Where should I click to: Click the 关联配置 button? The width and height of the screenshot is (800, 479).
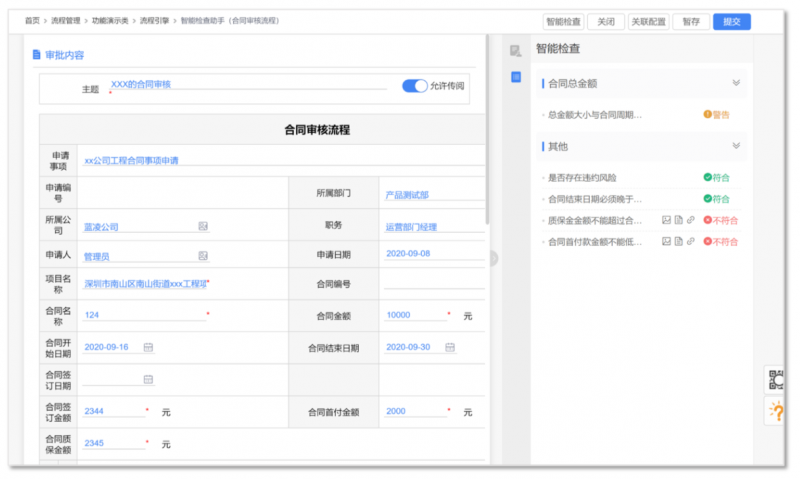click(x=646, y=21)
